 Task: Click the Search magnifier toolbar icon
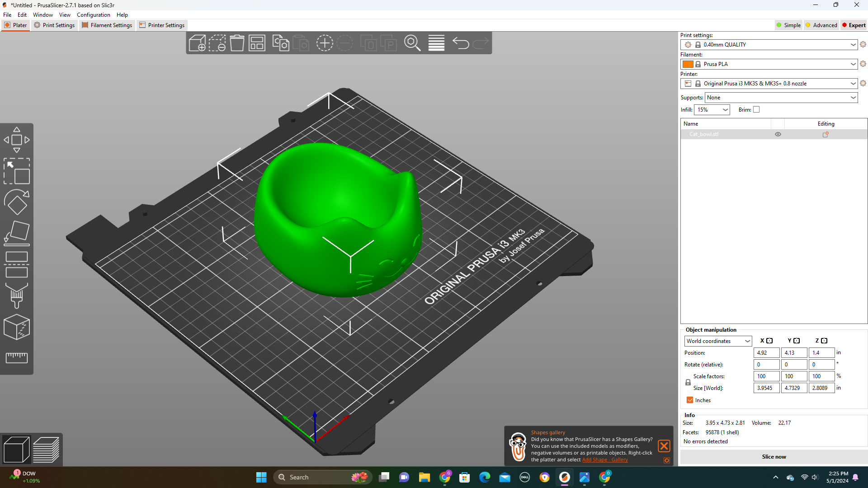pyautogui.click(x=412, y=43)
